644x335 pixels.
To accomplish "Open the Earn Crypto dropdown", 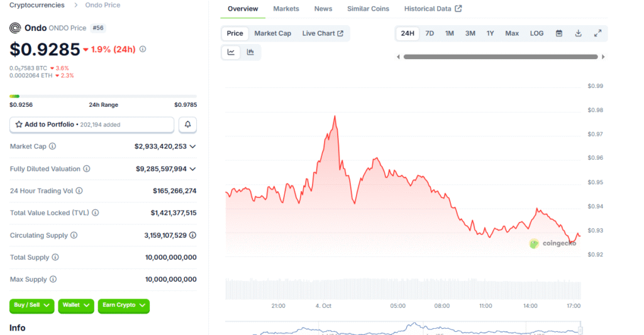I will click(123, 305).
